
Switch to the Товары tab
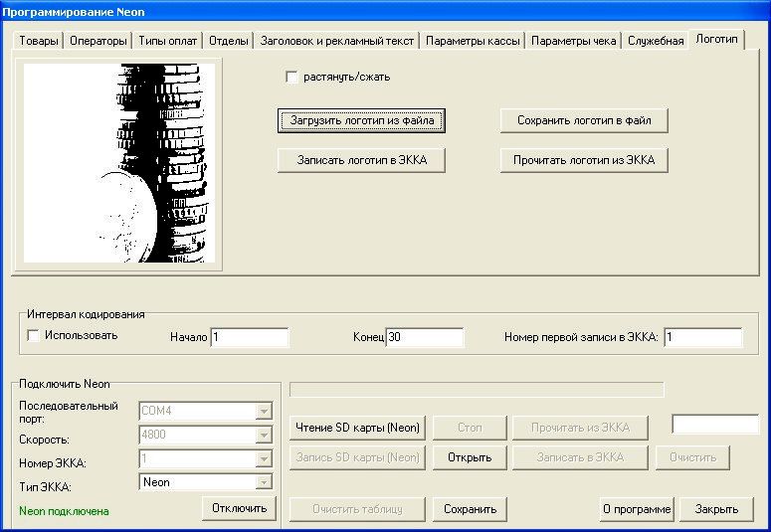39,41
